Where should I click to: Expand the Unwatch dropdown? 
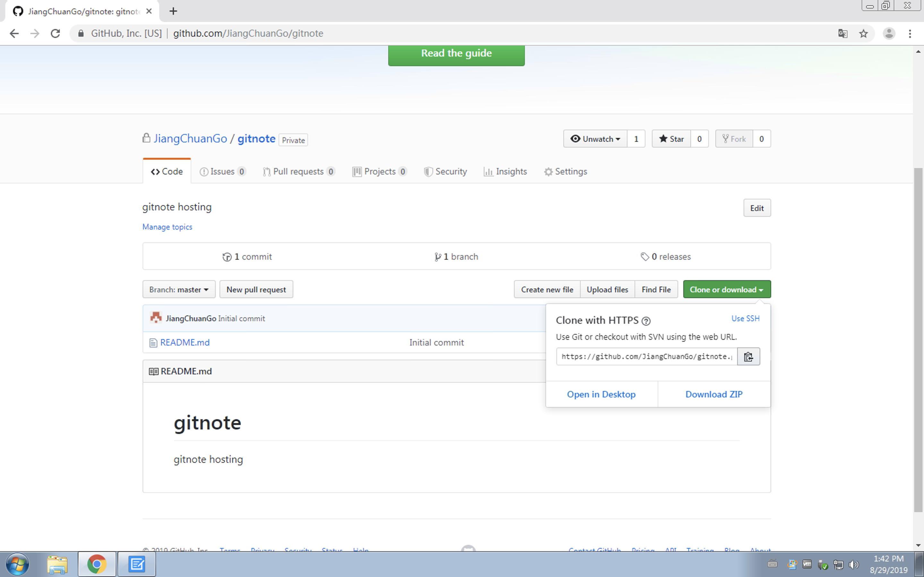[595, 139]
